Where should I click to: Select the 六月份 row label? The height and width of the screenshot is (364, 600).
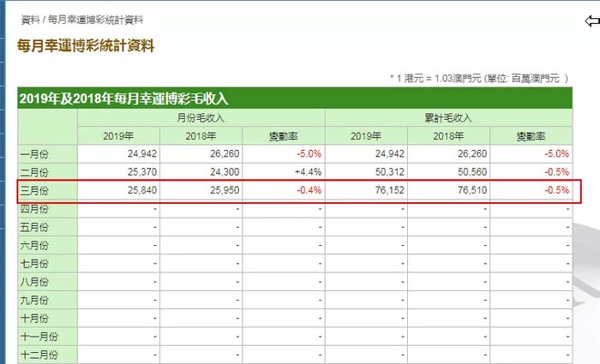[x=34, y=245]
